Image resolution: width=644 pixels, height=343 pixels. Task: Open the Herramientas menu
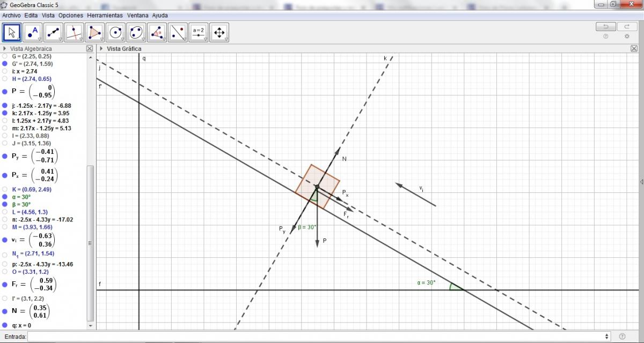pyautogui.click(x=105, y=16)
